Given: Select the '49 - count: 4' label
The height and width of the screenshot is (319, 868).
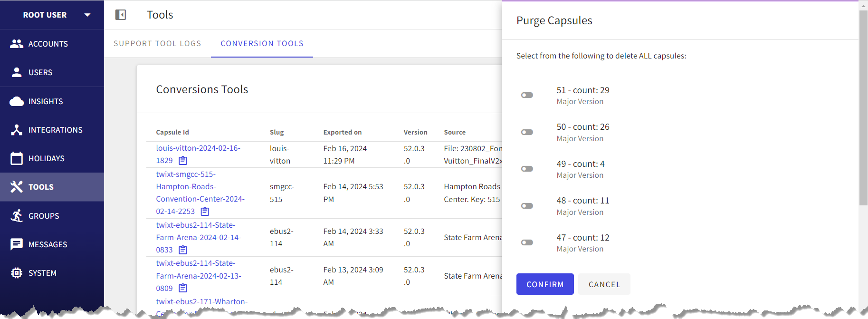Looking at the screenshot, I should [581, 164].
